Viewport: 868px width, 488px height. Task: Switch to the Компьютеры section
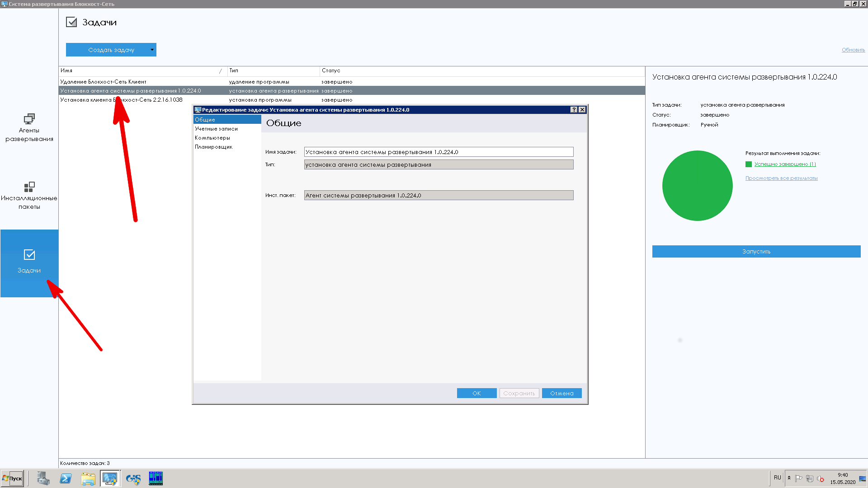point(227,138)
